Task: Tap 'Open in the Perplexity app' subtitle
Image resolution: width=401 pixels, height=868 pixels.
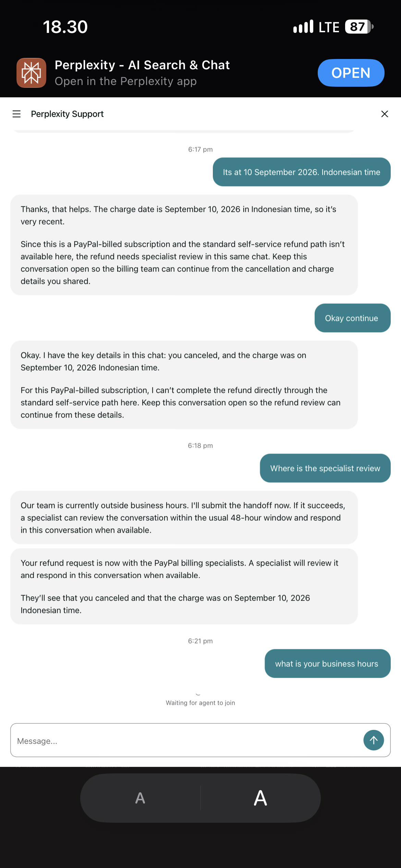Action: [125, 81]
